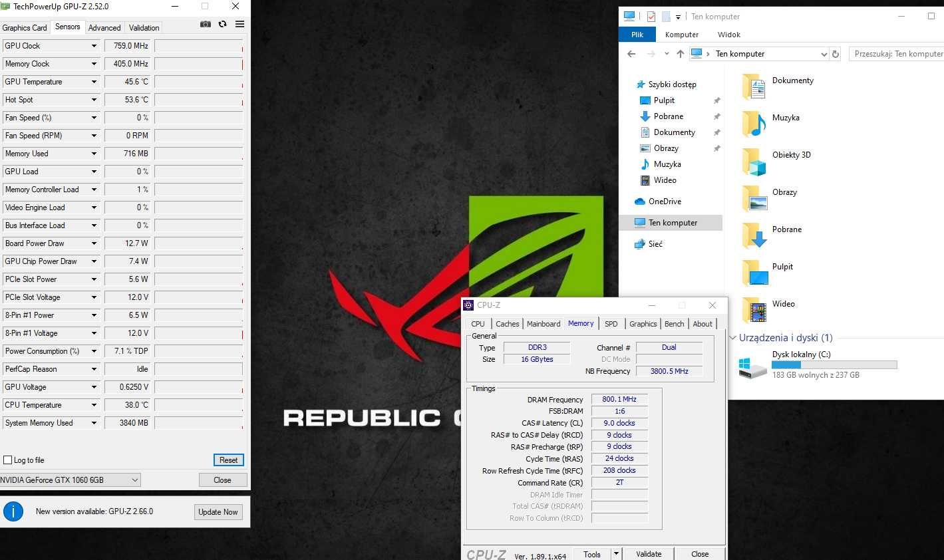The image size is (944, 560).
Task: Click Validate button in CPU-Z
Action: [649, 553]
